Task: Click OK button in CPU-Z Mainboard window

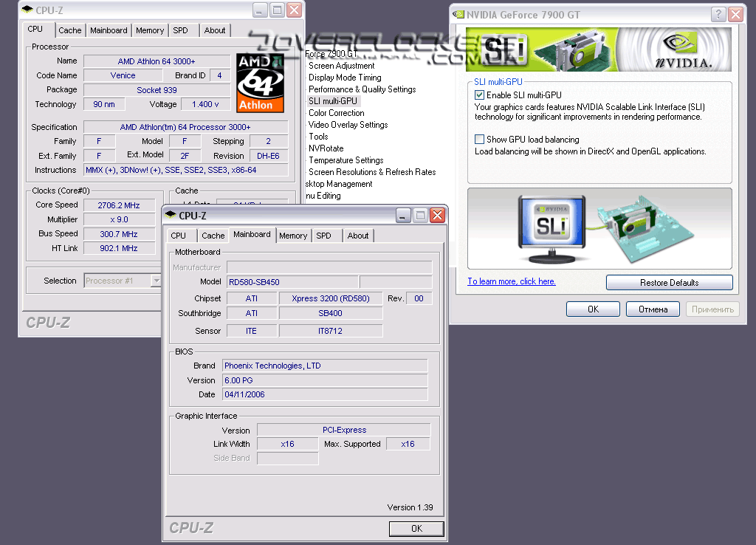Action: pyautogui.click(x=416, y=529)
